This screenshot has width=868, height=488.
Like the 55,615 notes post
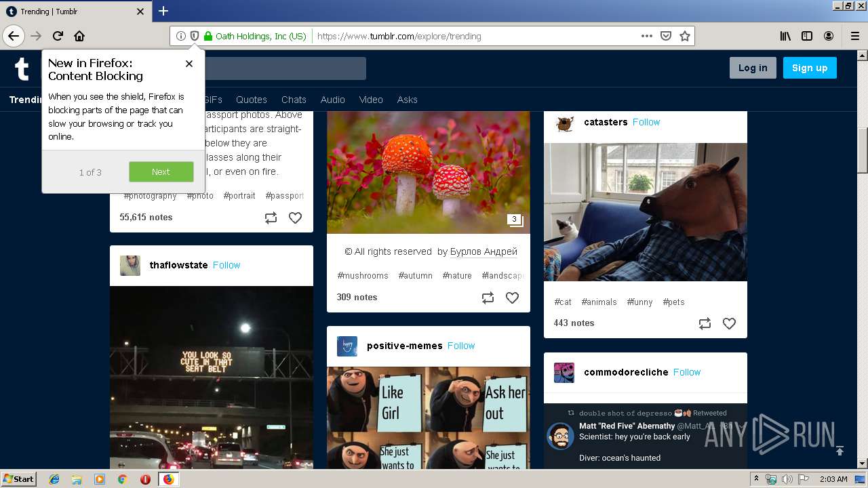pos(295,218)
